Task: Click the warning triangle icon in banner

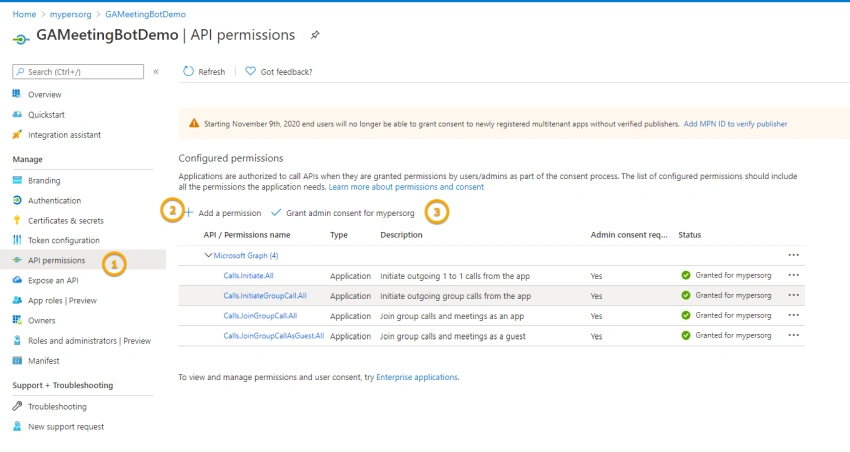Action: 194,124
